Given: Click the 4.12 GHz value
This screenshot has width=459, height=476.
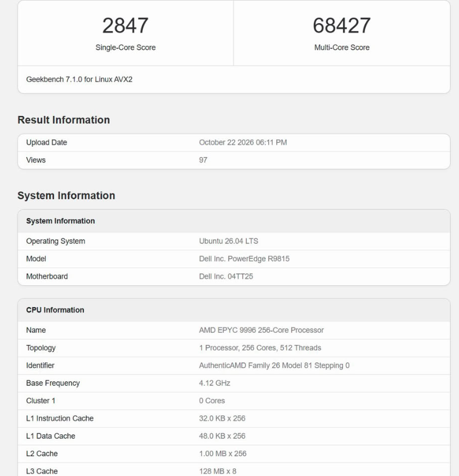Looking at the screenshot, I should 215,383.
